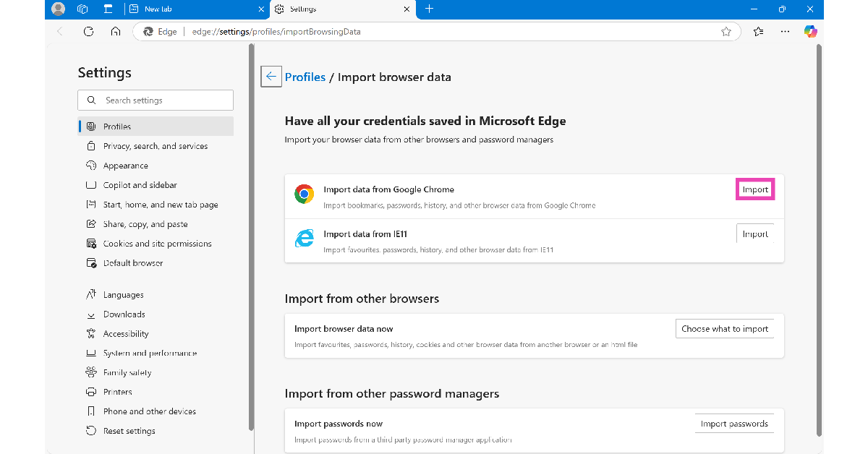The width and height of the screenshot is (868, 454).
Task: Open Settings and more ellipsis menu
Action: (x=785, y=32)
